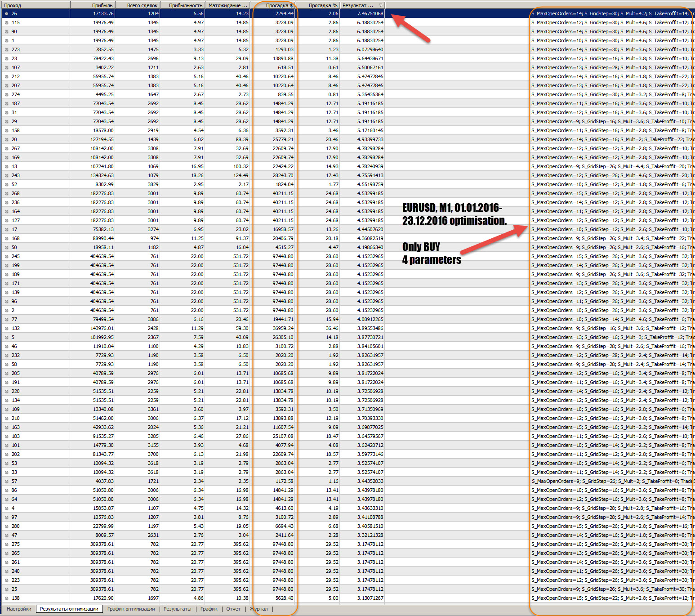The height and width of the screenshot is (616, 695).
Task: Click the row icon for pass 109
Action: (6, 409)
